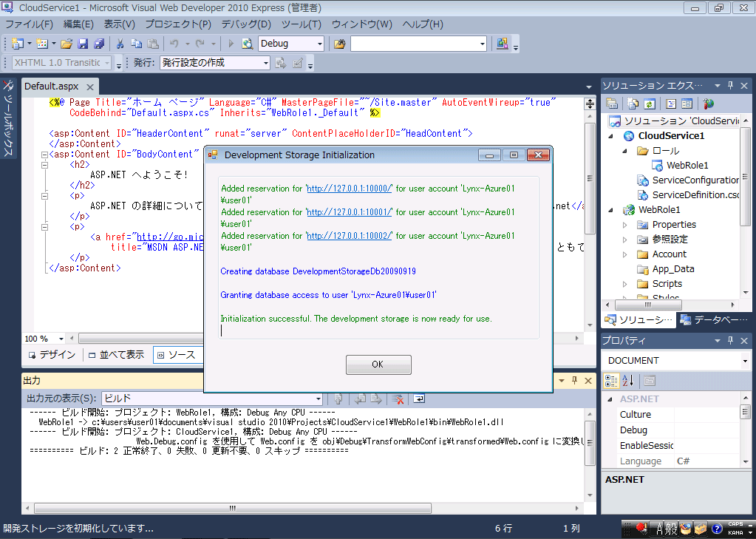Image resolution: width=756 pixels, height=539 pixels.
Task: Click Show All Files icon in Solution Explorer
Action: [x=633, y=104]
